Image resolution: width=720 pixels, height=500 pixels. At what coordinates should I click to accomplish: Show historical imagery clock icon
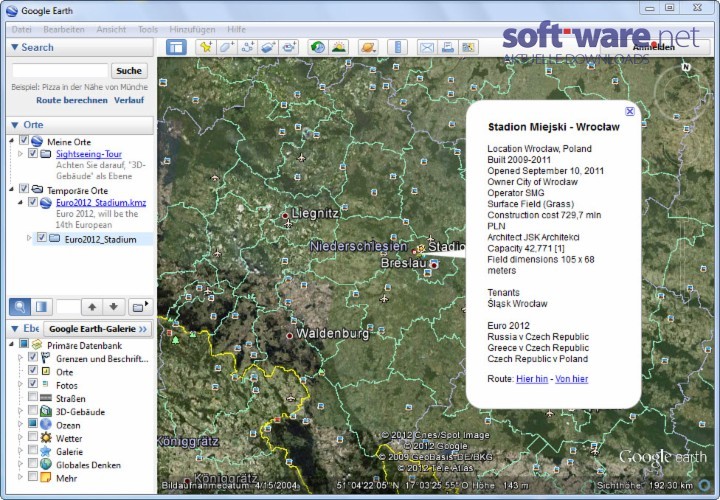point(317,47)
